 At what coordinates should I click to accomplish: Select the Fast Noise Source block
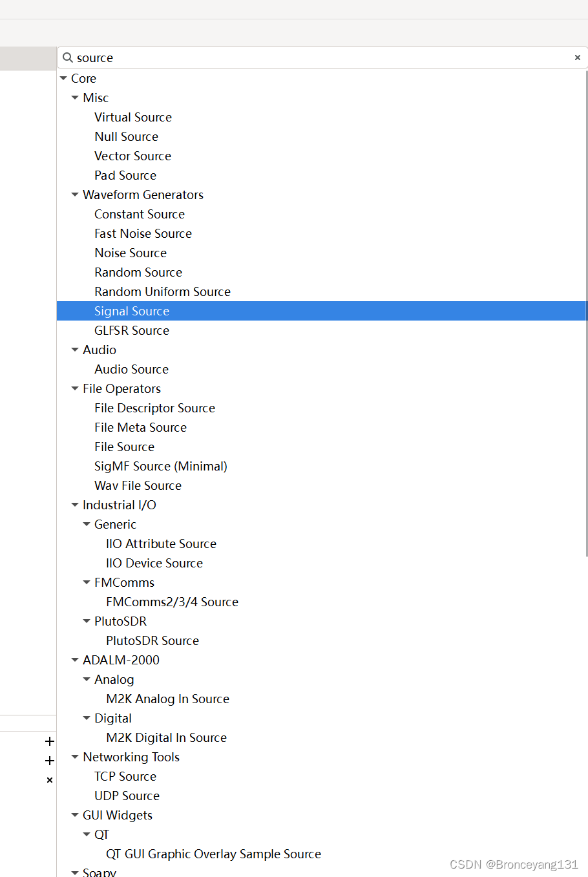coord(143,233)
